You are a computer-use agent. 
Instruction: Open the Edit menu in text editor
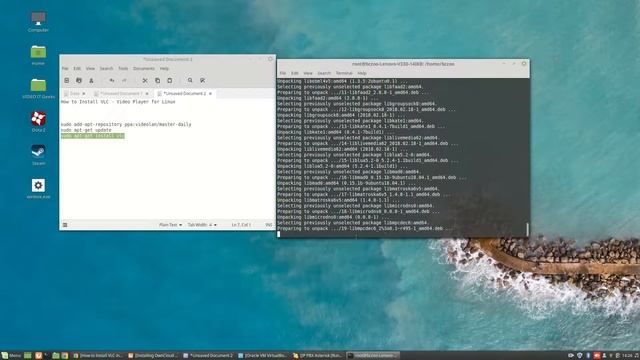(x=77, y=69)
